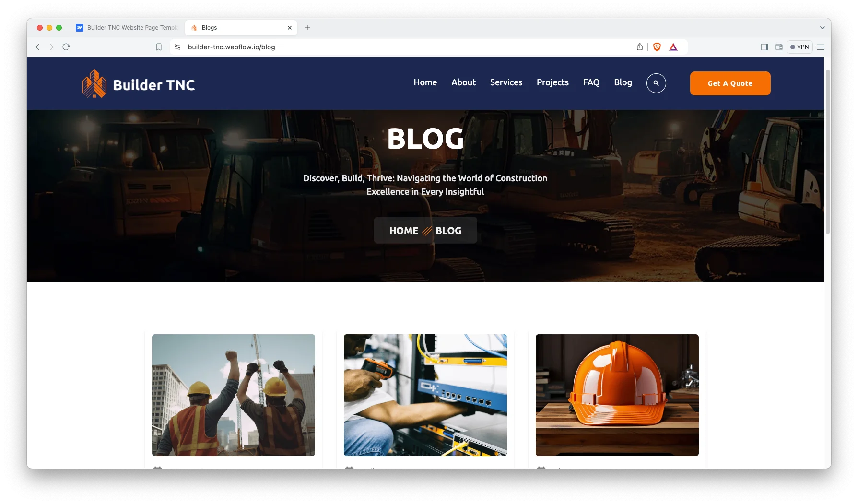858x504 pixels.
Task: Bookmark this page with the bookmark icon
Action: coord(159,47)
